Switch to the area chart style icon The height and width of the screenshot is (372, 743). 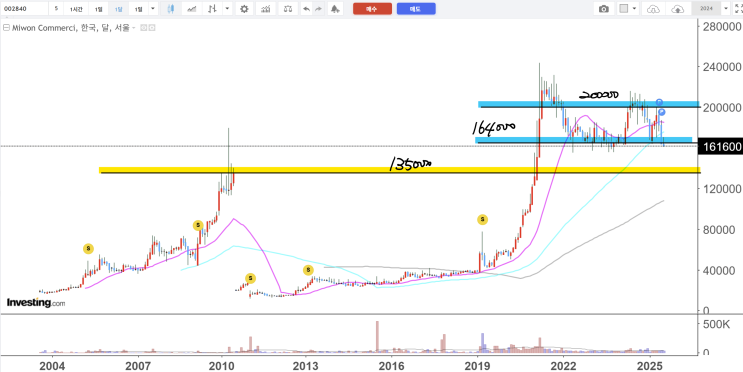pyautogui.click(x=192, y=9)
